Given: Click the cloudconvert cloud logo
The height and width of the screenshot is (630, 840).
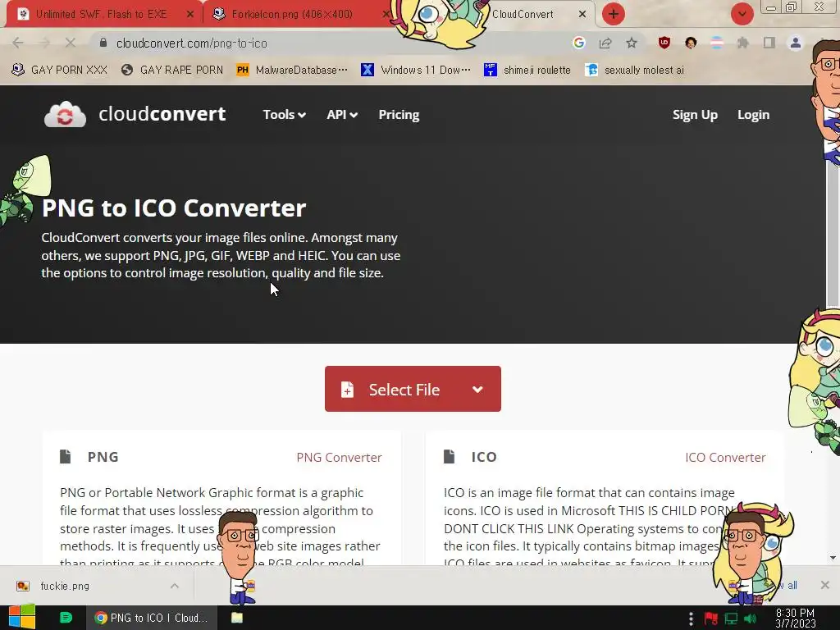Looking at the screenshot, I should [x=65, y=114].
